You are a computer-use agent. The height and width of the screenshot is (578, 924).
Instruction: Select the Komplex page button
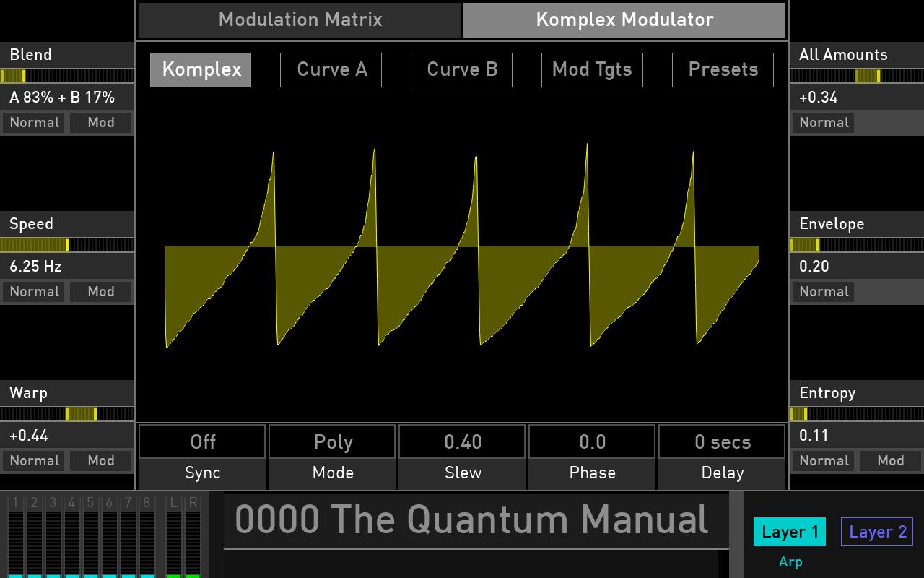coord(201,69)
